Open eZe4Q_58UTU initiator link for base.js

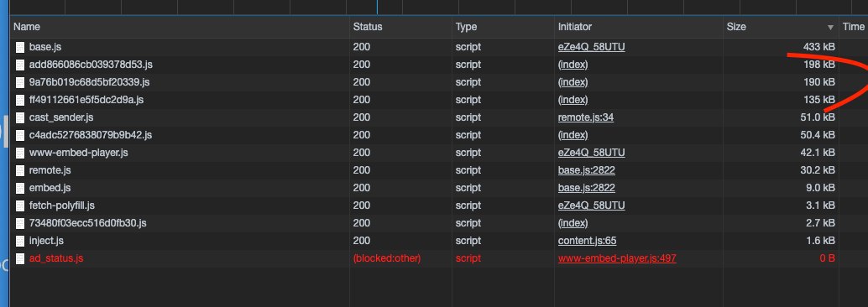pyautogui.click(x=591, y=47)
